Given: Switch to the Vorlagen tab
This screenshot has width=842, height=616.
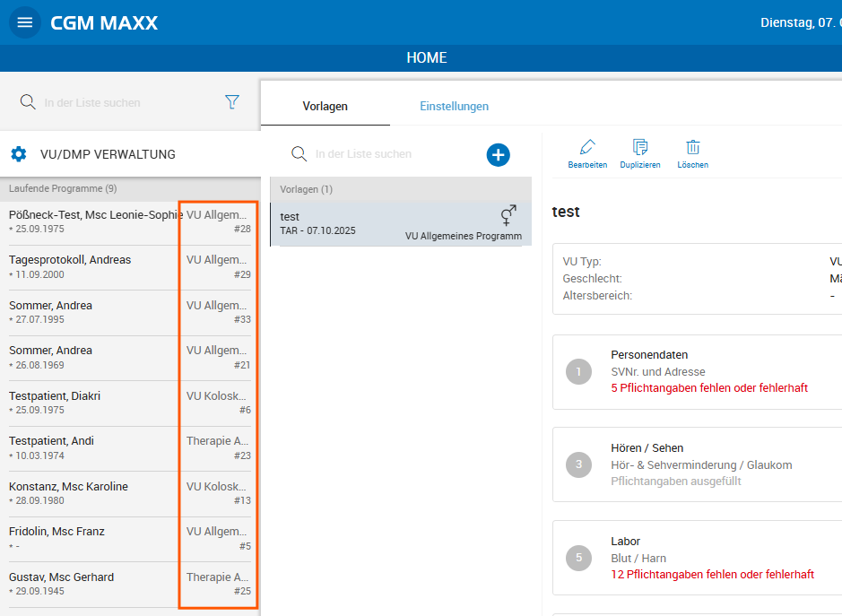Looking at the screenshot, I should pyautogui.click(x=325, y=106).
